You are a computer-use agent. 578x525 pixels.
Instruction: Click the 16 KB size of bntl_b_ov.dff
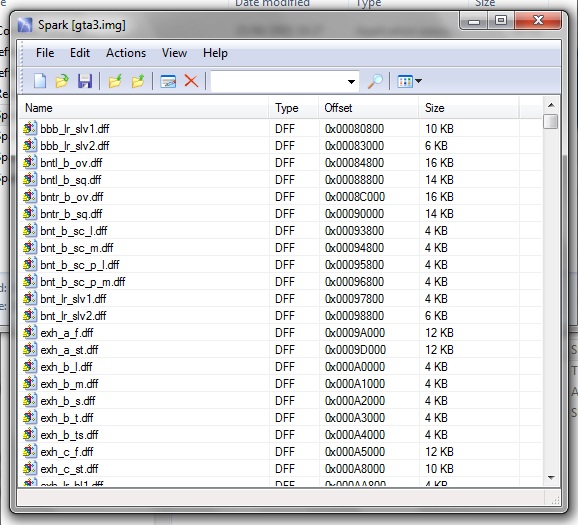[x=439, y=163]
